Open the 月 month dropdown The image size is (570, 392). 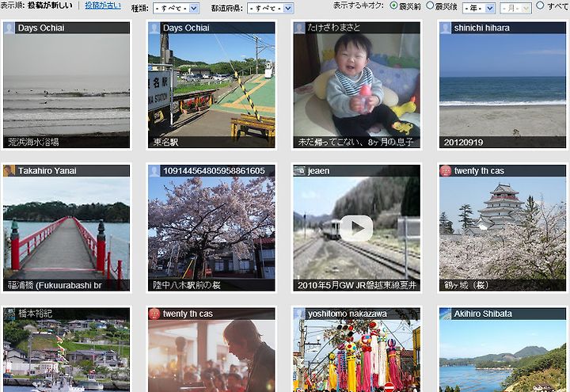tap(515, 8)
